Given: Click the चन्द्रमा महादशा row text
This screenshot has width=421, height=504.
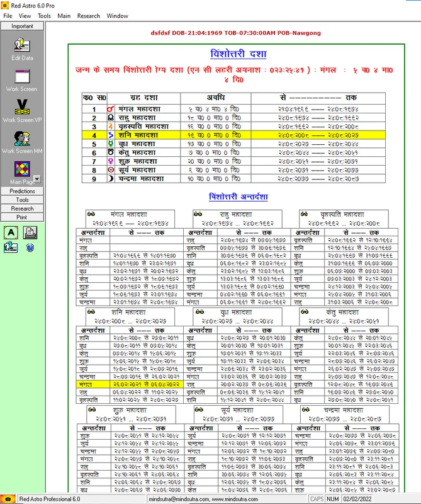Looking at the screenshot, I should (x=141, y=178).
